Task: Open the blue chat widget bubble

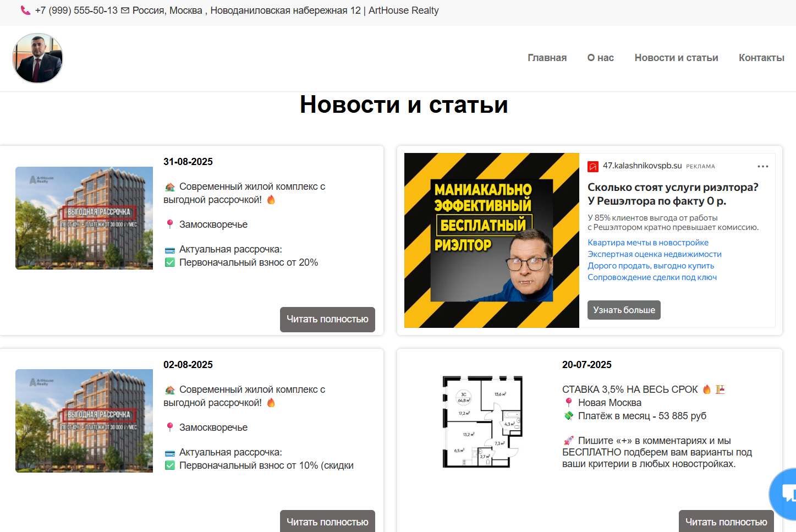Action: 784,493
